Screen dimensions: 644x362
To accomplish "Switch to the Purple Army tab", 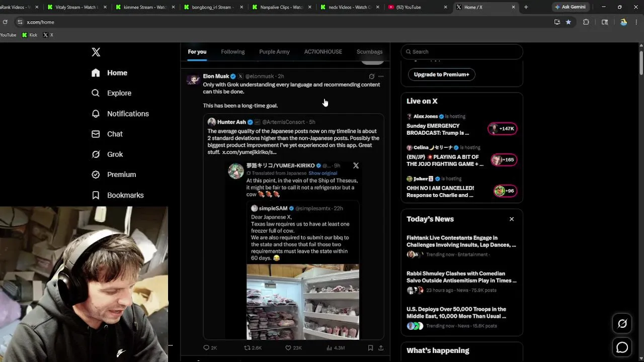I will point(274,52).
